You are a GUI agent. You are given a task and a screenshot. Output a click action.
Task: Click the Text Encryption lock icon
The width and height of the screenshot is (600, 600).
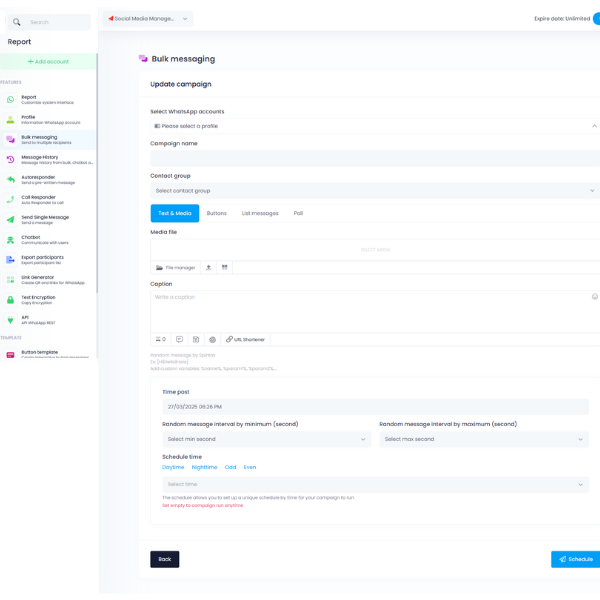coord(11,300)
